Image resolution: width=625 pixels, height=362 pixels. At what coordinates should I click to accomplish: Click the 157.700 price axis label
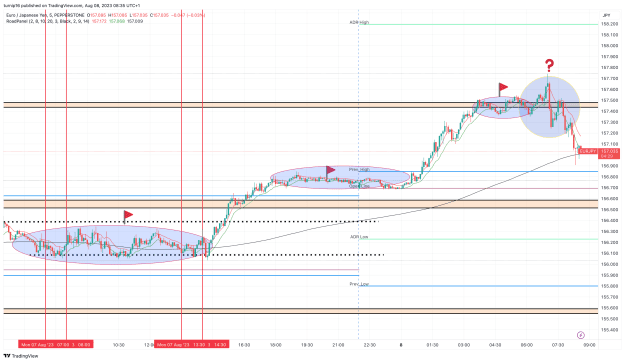609,79
